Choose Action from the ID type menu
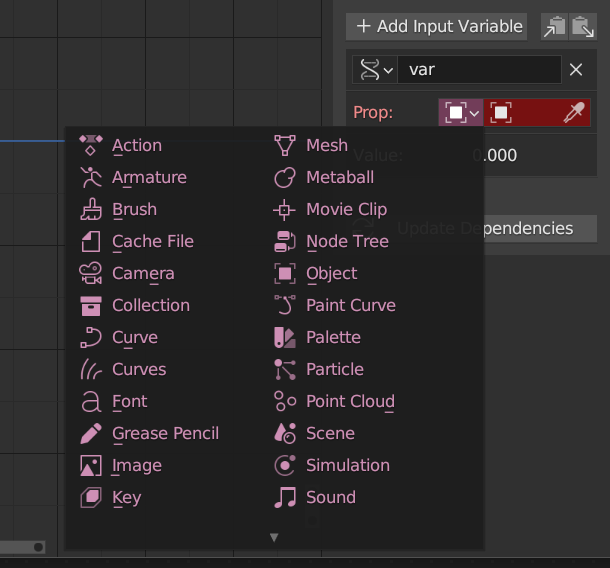 (137, 146)
